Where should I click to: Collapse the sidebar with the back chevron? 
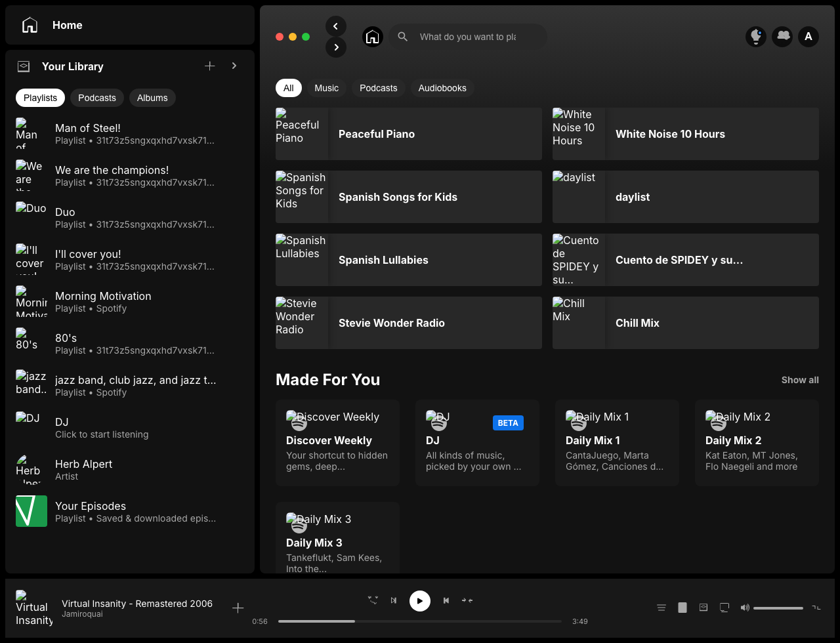click(x=336, y=26)
